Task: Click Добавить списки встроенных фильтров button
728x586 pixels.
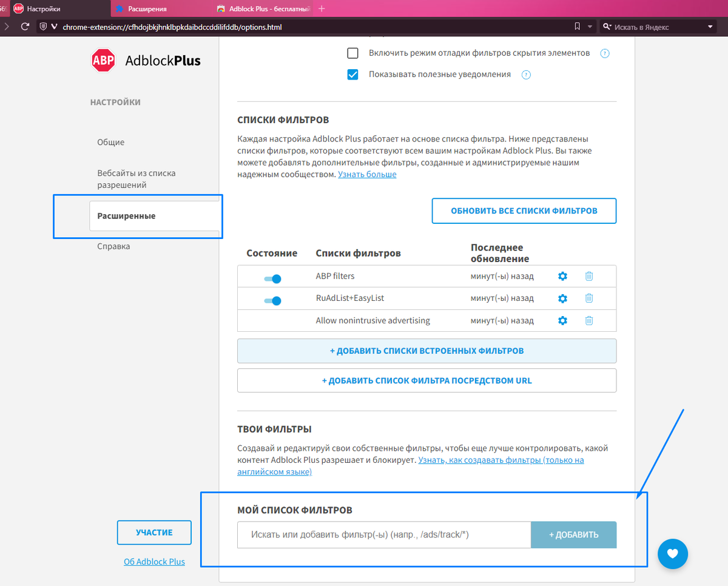Action: (x=426, y=351)
